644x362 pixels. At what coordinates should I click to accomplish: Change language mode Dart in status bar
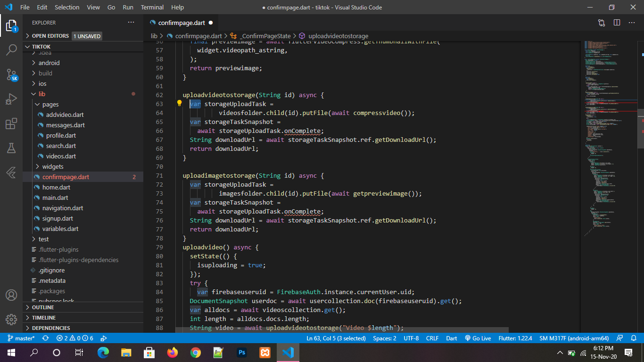pos(452,338)
